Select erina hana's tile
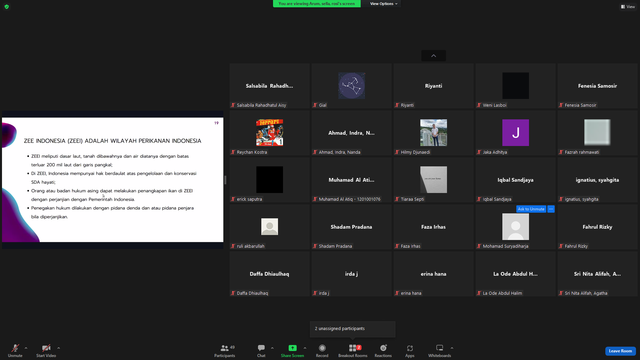Viewport: 640px width, 360px height. (433, 273)
